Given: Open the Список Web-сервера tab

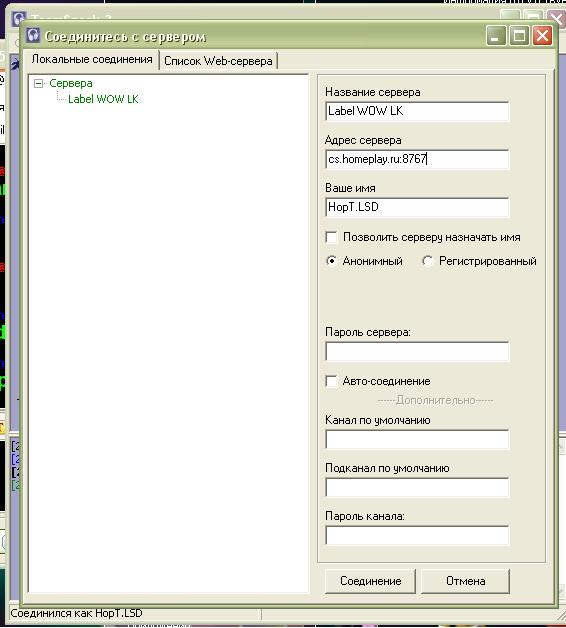Looking at the screenshot, I should [218, 61].
